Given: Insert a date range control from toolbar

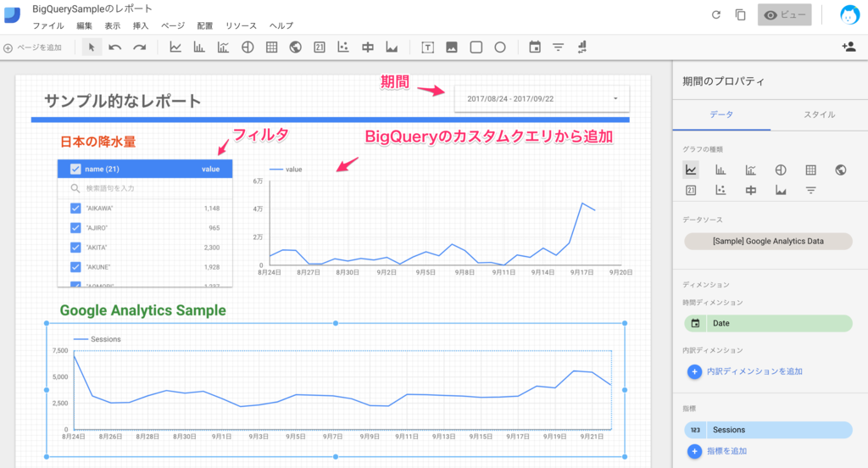Looking at the screenshot, I should pyautogui.click(x=535, y=47).
